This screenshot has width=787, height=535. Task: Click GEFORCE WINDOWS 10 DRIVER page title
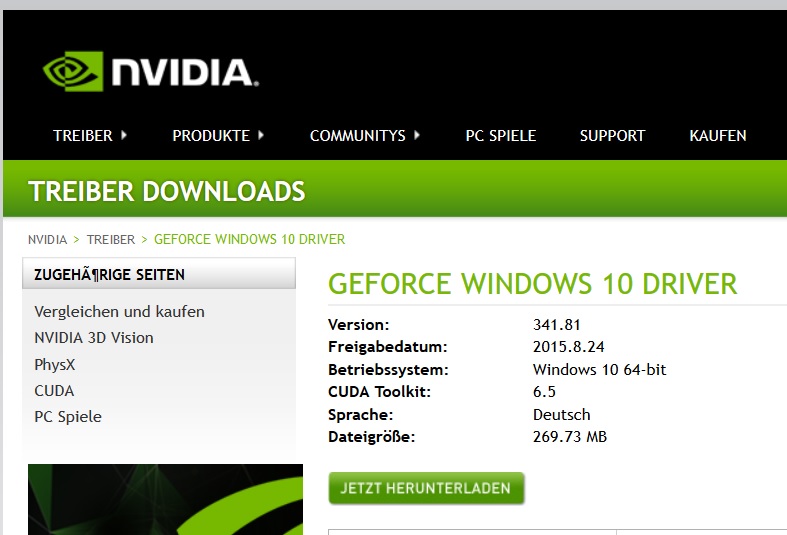[x=533, y=284]
